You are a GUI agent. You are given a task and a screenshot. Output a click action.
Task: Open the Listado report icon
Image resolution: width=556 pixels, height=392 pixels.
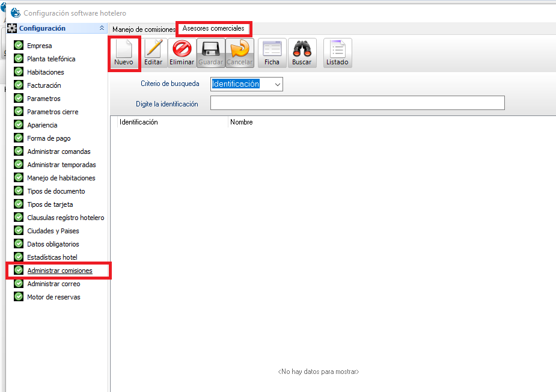tap(337, 53)
